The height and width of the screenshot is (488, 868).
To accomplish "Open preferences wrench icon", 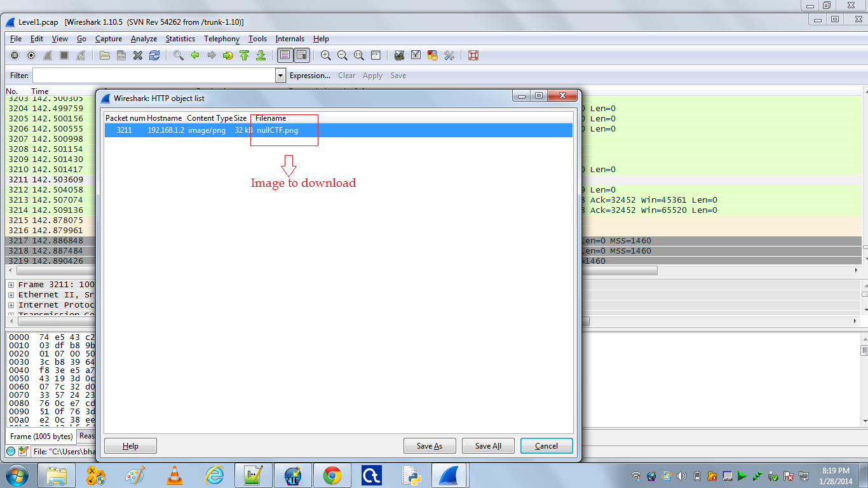I will click(x=449, y=55).
